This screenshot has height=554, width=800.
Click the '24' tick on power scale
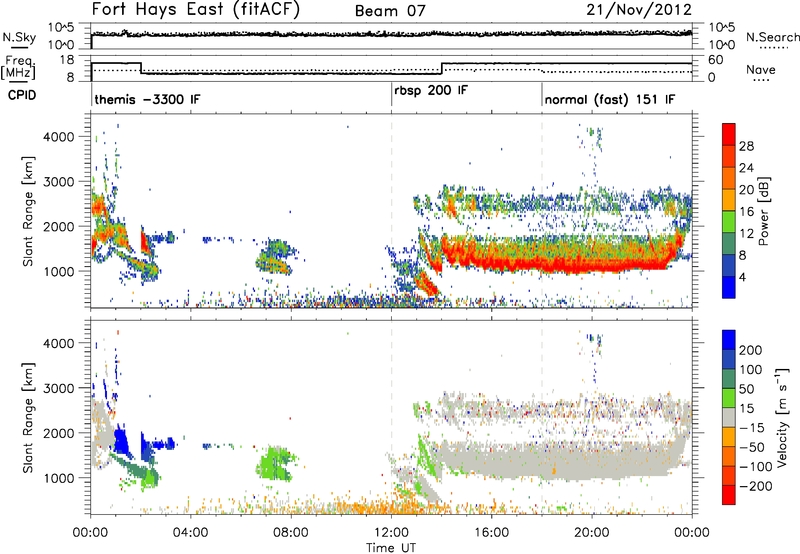click(x=746, y=168)
